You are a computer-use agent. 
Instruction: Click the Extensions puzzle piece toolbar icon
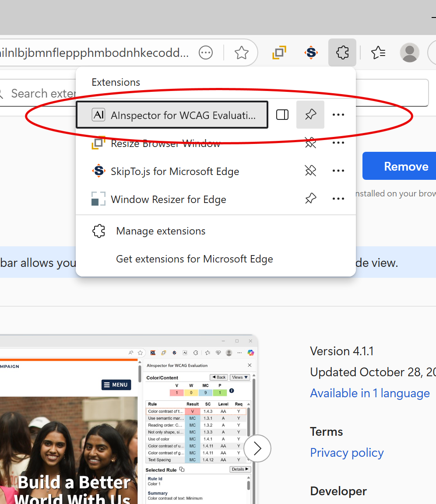[x=342, y=53]
